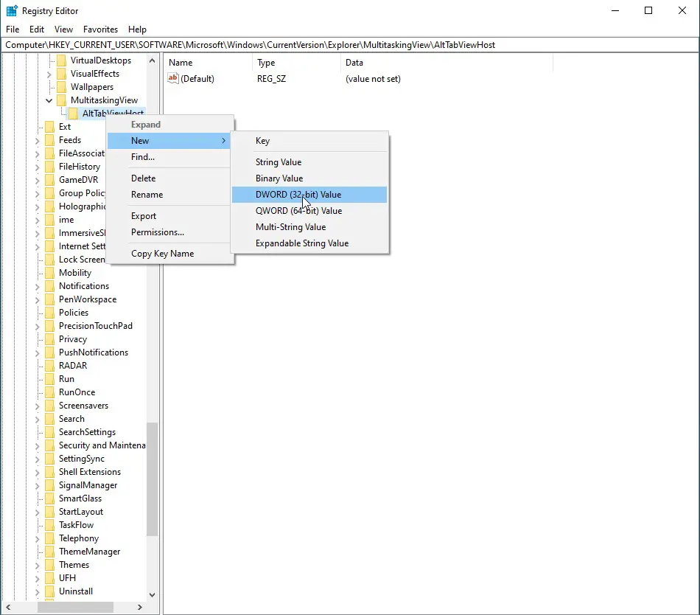This screenshot has height=615, width=700.
Task: Click the Ext folder icon
Action: [49, 127]
